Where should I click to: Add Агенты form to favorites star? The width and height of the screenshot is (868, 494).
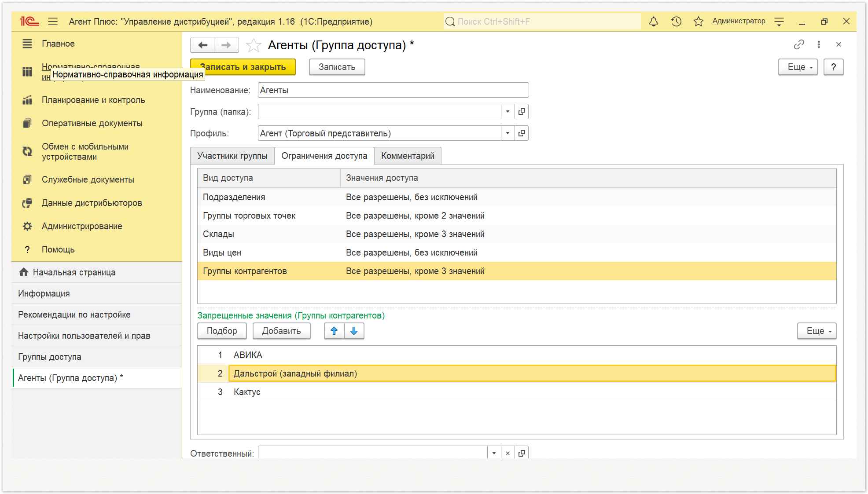tap(254, 45)
